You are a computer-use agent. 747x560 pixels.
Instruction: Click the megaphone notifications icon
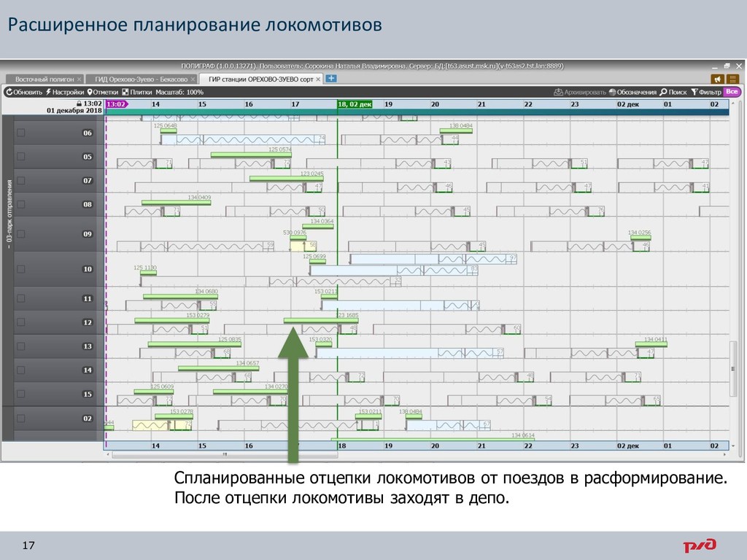click(718, 79)
